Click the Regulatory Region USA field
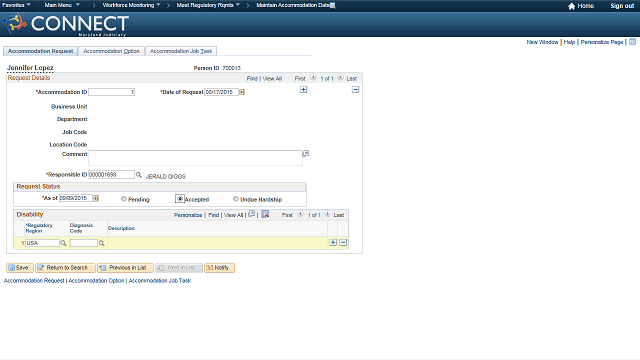Screen dimensions: 640x360 click(x=42, y=243)
